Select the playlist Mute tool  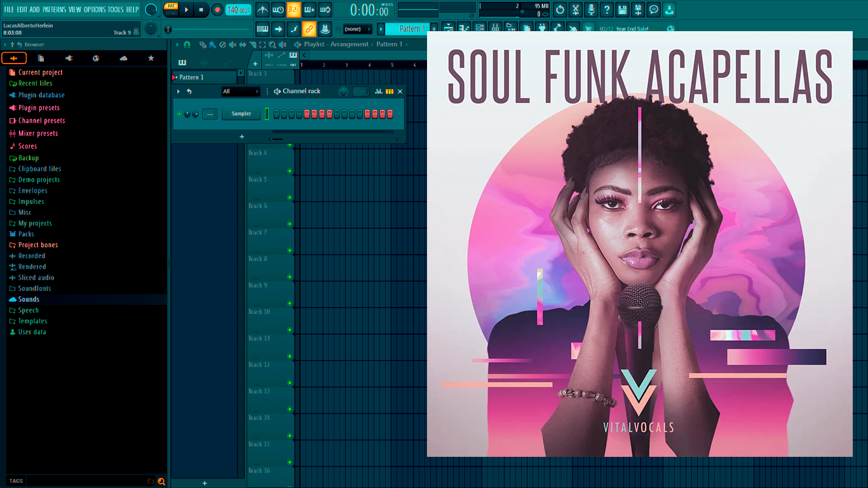[x=232, y=44]
